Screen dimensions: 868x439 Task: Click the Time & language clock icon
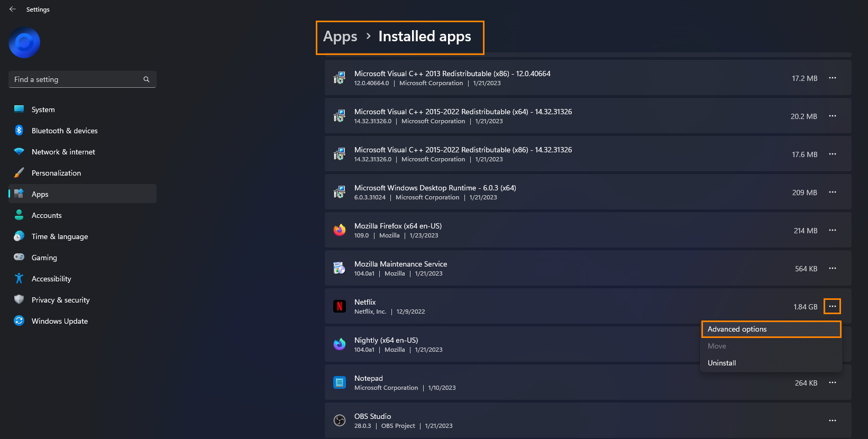tap(19, 236)
